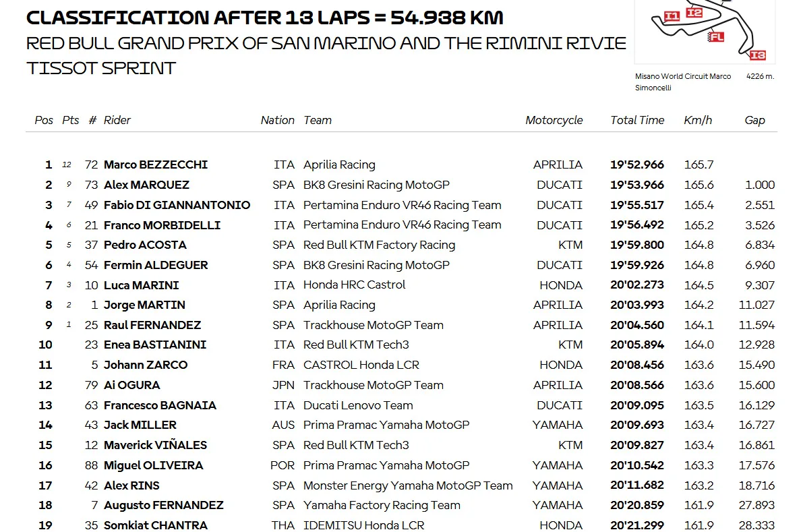Click the Rider column header
The height and width of the screenshot is (532, 801).
tap(117, 120)
